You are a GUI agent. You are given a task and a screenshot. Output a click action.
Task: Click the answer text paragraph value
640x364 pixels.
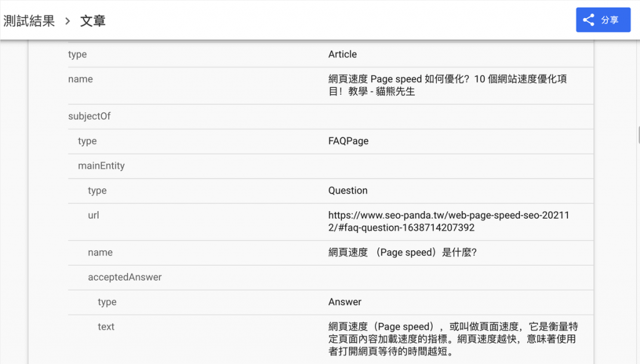451,339
